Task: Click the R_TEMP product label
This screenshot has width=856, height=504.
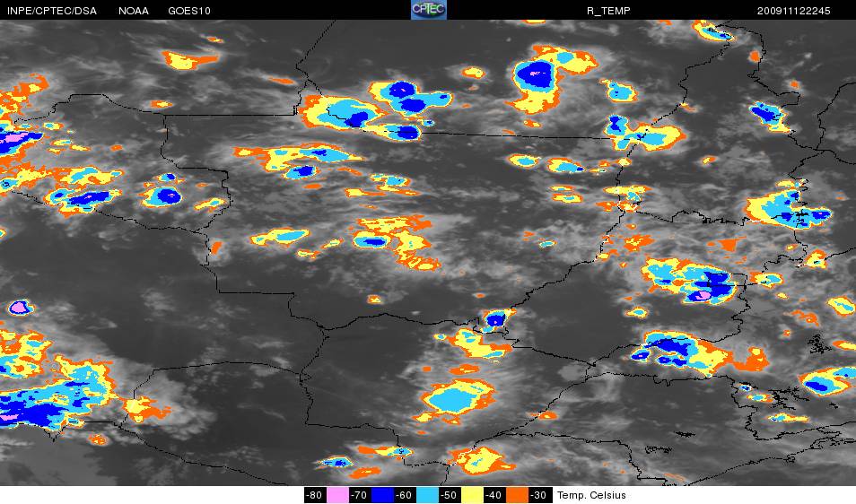Action: (x=608, y=11)
